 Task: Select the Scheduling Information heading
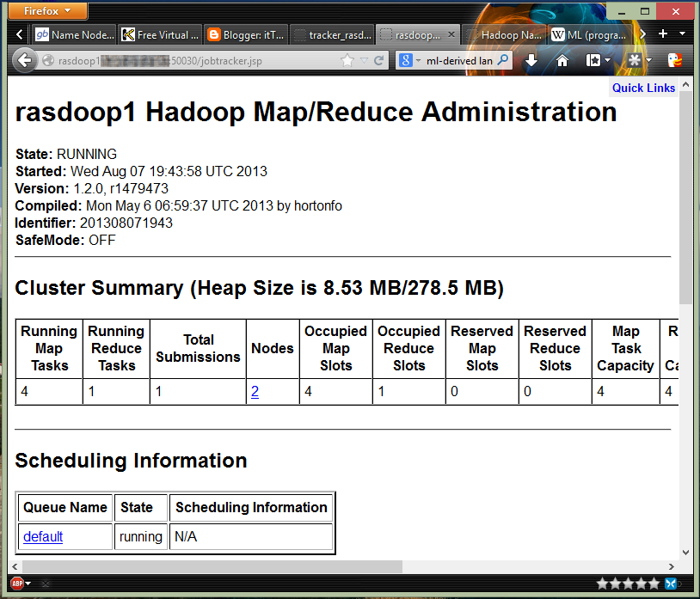(x=131, y=461)
